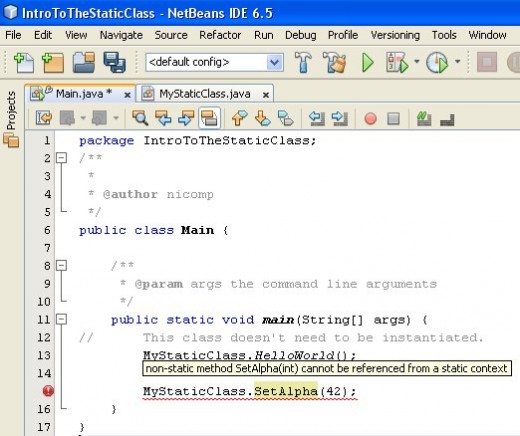
Task: Open the Back navigation history dropdown arrow
Action: pyautogui.click(x=83, y=118)
